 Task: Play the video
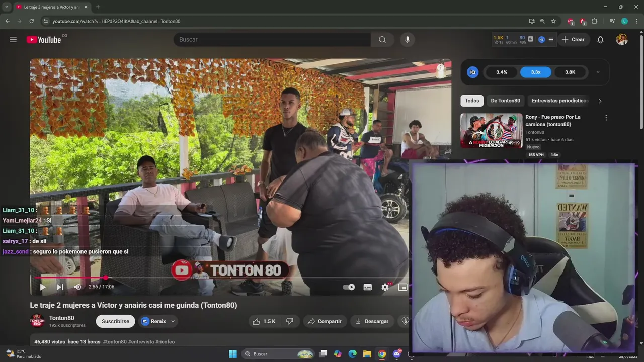point(43,287)
